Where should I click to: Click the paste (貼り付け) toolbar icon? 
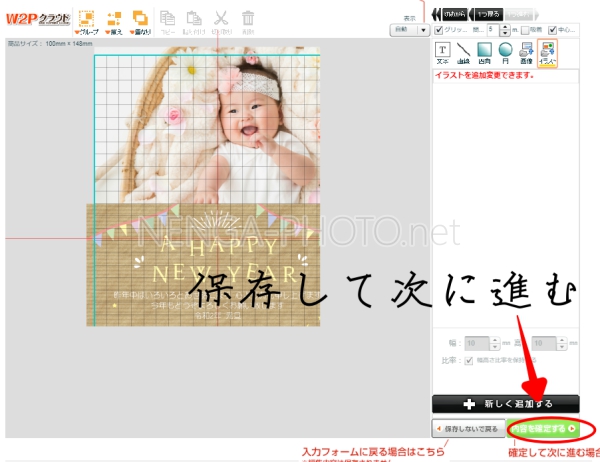point(194,23)
